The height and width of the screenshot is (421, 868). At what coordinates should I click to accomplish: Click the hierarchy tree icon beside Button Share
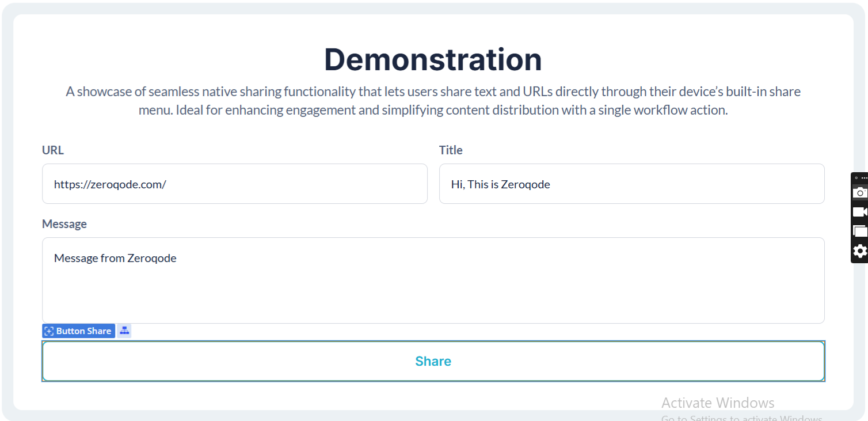point(124,331)
